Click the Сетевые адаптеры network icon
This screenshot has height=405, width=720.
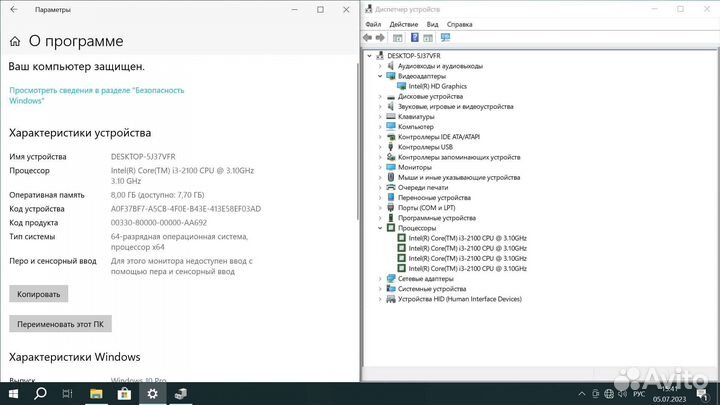(391, 278)
